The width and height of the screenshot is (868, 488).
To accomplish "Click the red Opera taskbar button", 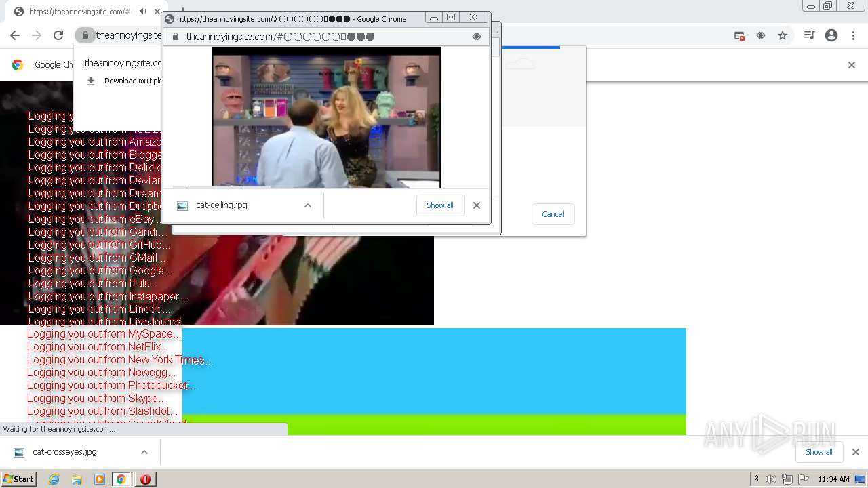I will (x=145, y=479).
